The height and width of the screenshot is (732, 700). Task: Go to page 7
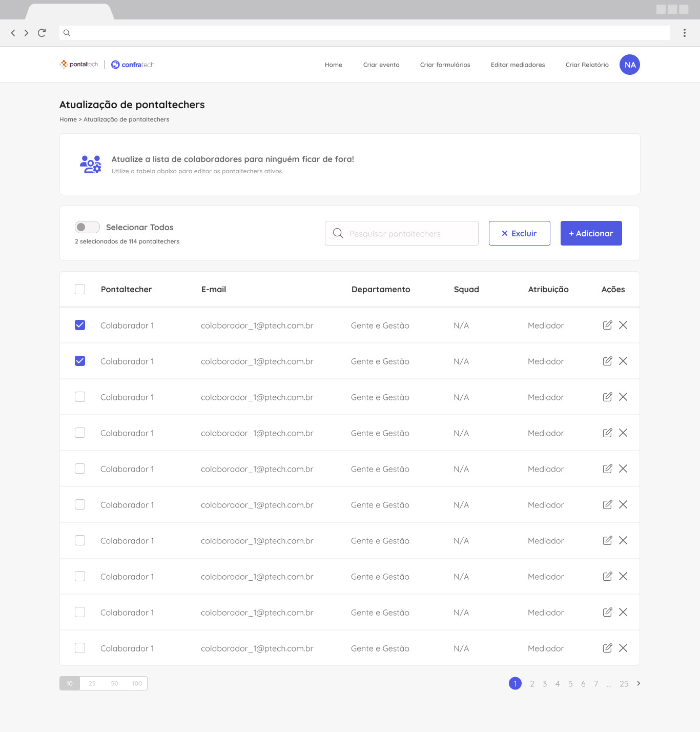coord(596,684)
